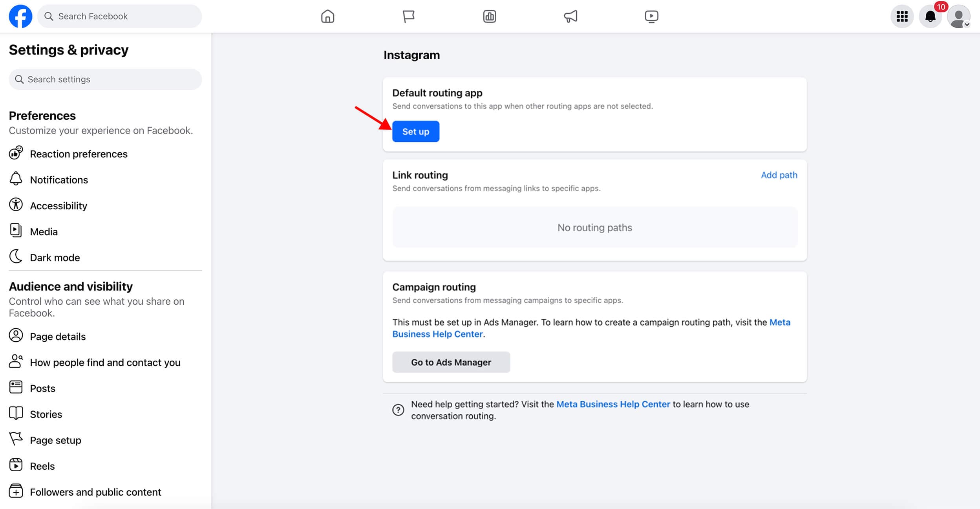Click the Facebook logo icon

coord(20,16)
